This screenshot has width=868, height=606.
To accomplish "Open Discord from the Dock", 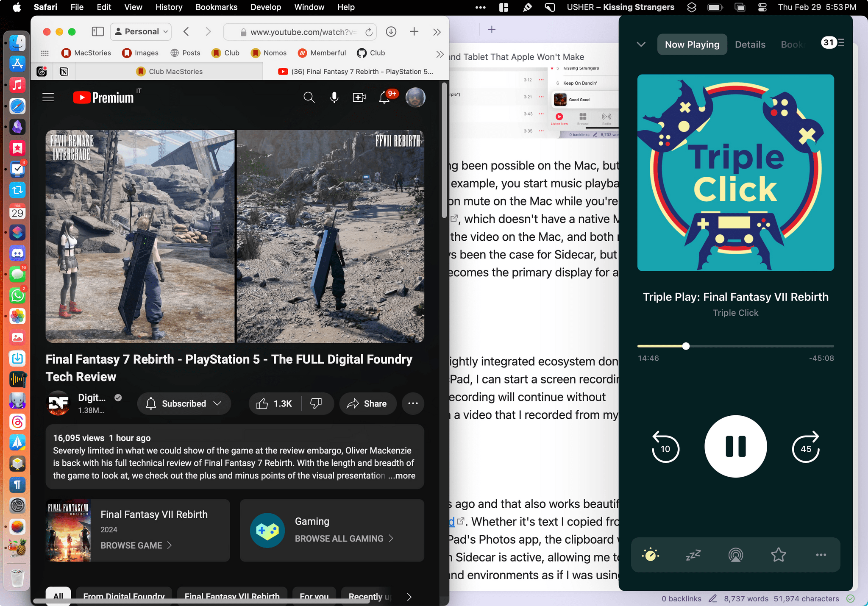I will pos(17,253).
